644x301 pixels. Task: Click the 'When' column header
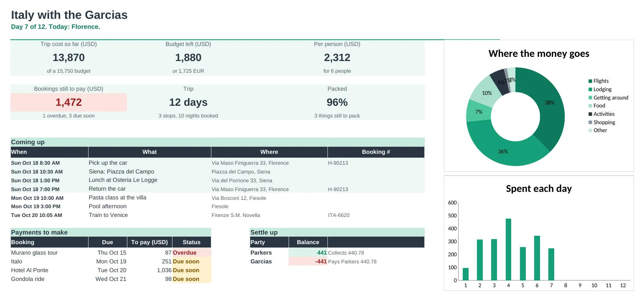click(x=49, y=152)
